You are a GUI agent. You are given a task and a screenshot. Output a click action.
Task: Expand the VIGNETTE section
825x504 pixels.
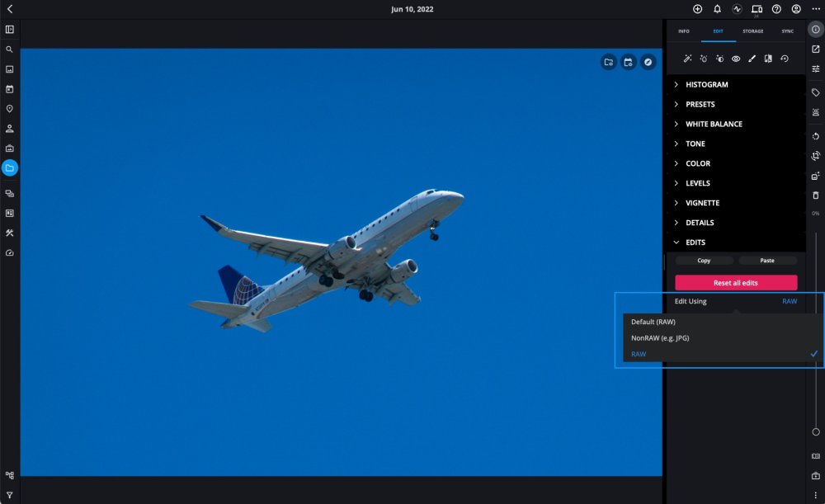[x=736, y=203]
